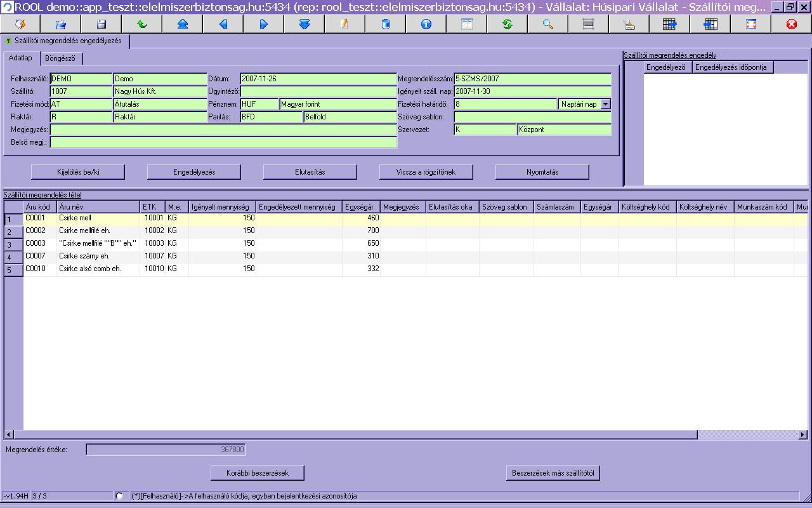Click the Engedélyező column header
The width and height of the screenshot is (812, 508).
click(668, 67)
